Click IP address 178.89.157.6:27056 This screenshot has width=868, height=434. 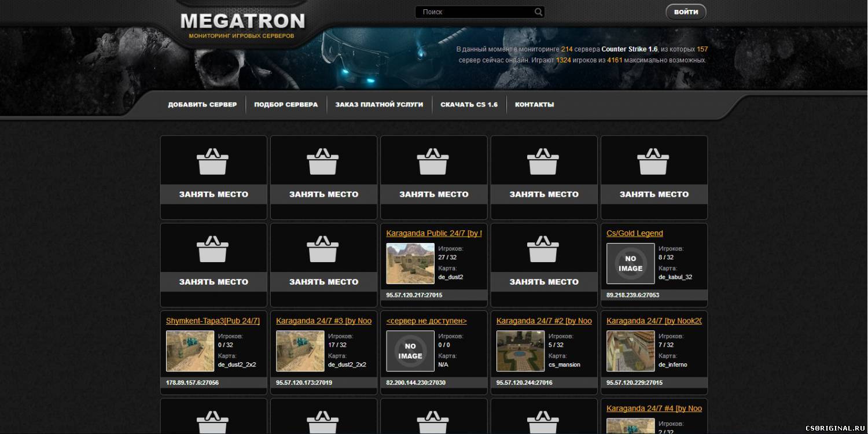pyautogui.click(x=192, y=382)
